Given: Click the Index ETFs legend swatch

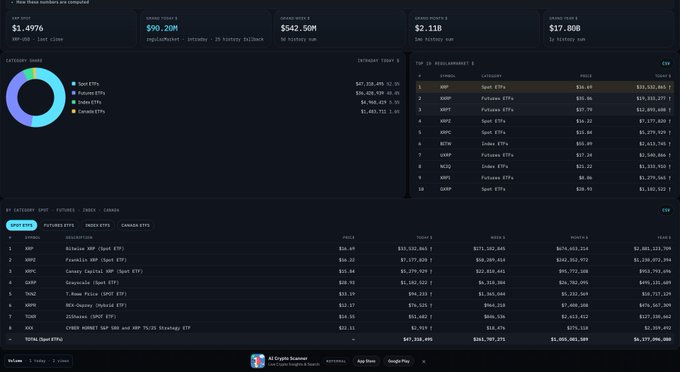Looking at the screenshot, I should [x=74, y=102].
